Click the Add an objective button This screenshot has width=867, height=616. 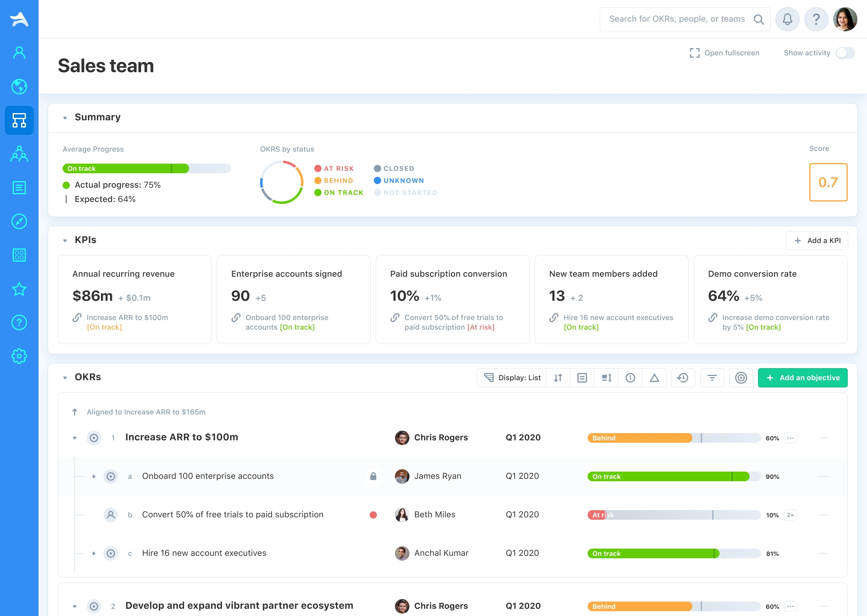[x=803, y=378]
